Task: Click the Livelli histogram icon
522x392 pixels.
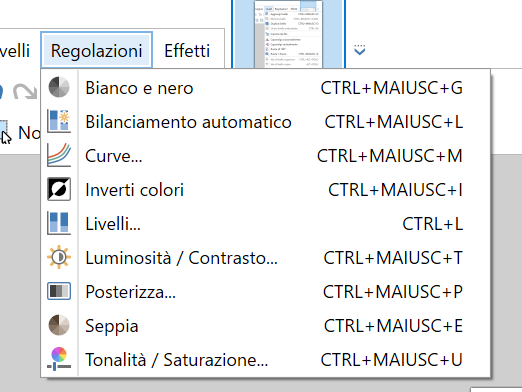Action: [59, 223]
